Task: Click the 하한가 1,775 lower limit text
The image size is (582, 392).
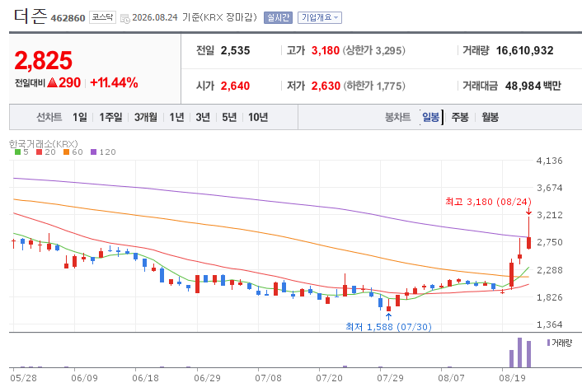Action: point(374,86)
